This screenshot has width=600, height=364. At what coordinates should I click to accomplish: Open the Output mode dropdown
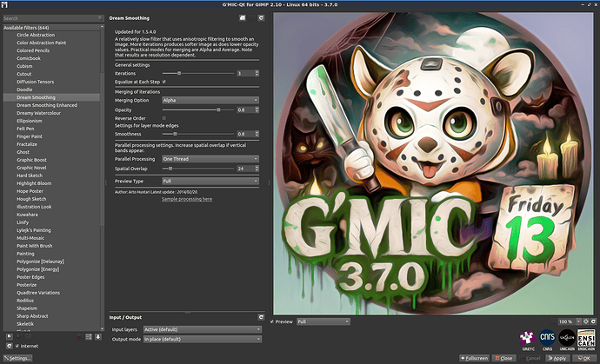coord(203,339)
